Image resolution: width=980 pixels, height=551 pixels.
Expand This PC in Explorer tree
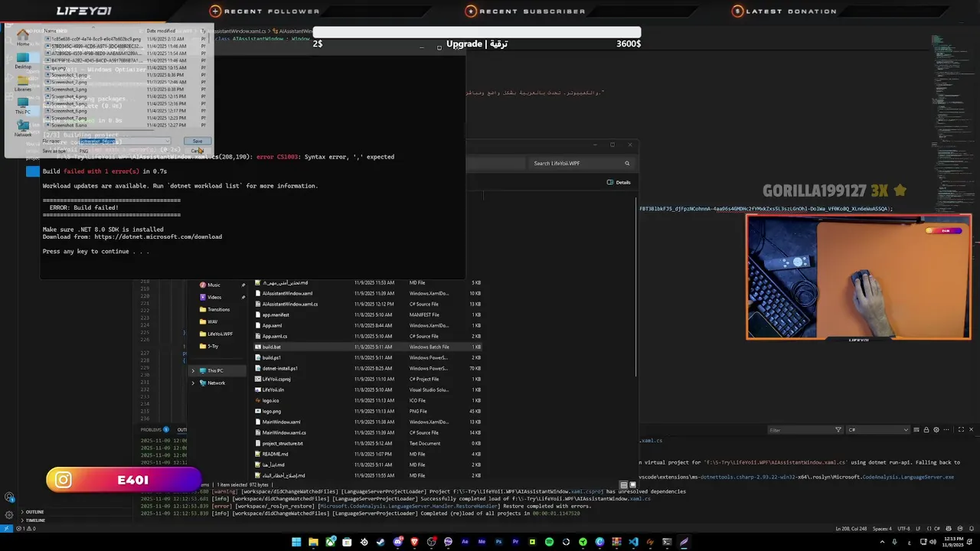(x=193, y=370)
